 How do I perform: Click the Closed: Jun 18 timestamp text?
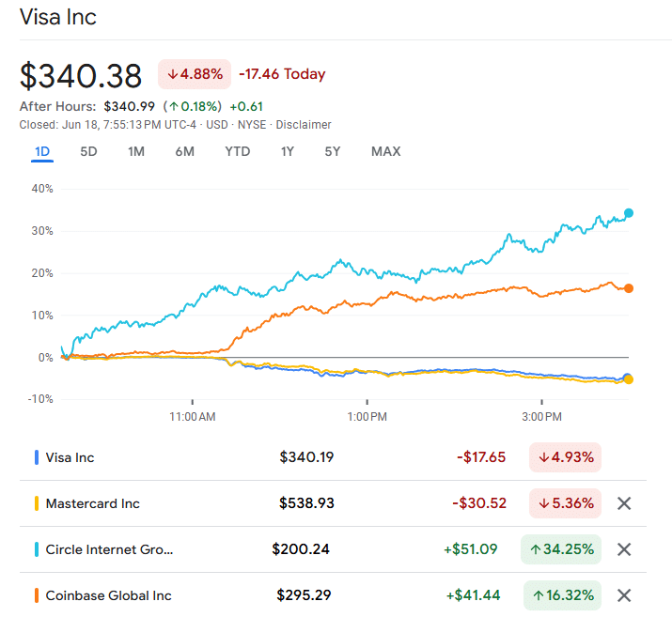[x=108, y=125]
